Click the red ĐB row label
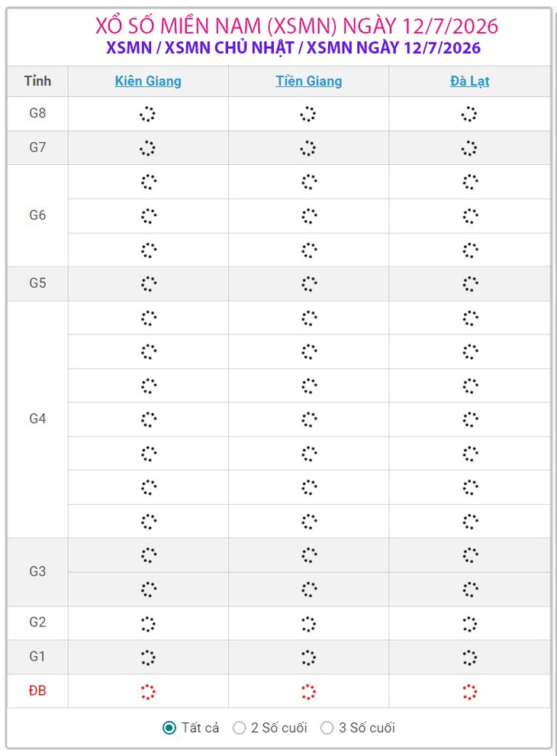 [x=37, y=690]
